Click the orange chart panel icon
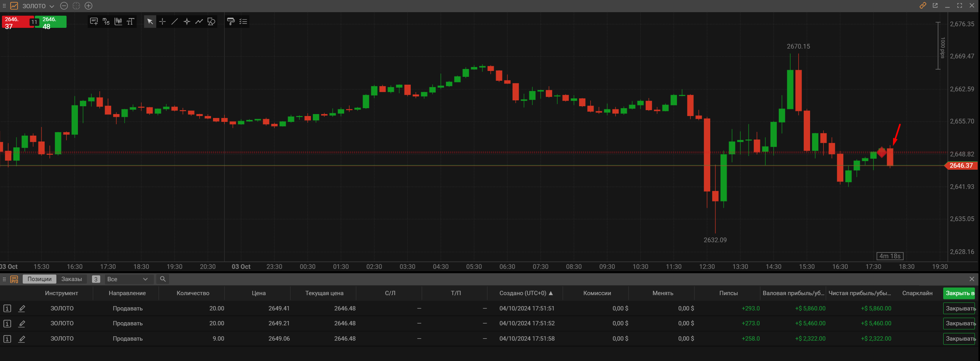 tap(14, 6)
